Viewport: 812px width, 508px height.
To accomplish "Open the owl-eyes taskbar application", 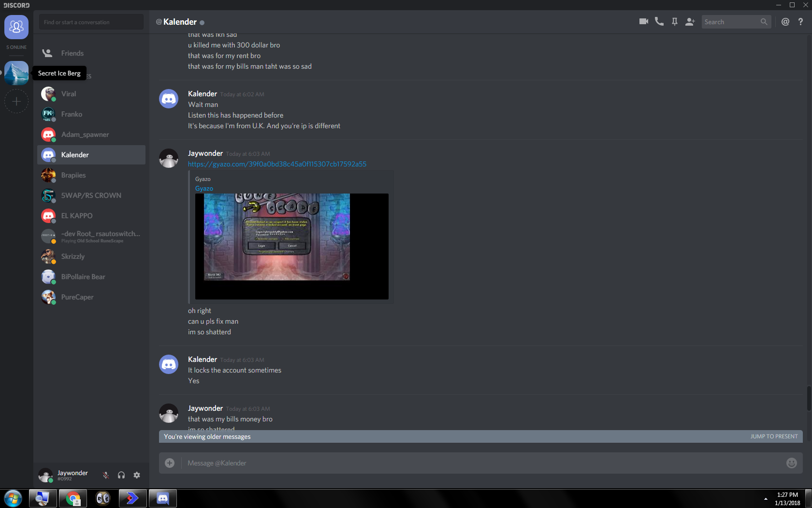I will [103, 498].
